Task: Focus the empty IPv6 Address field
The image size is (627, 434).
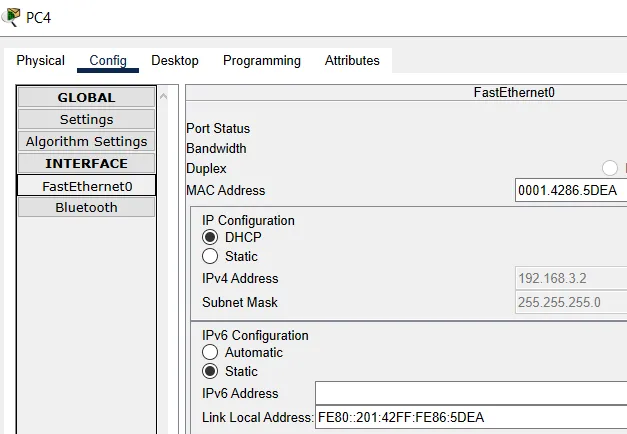Action: pos(470,393)
